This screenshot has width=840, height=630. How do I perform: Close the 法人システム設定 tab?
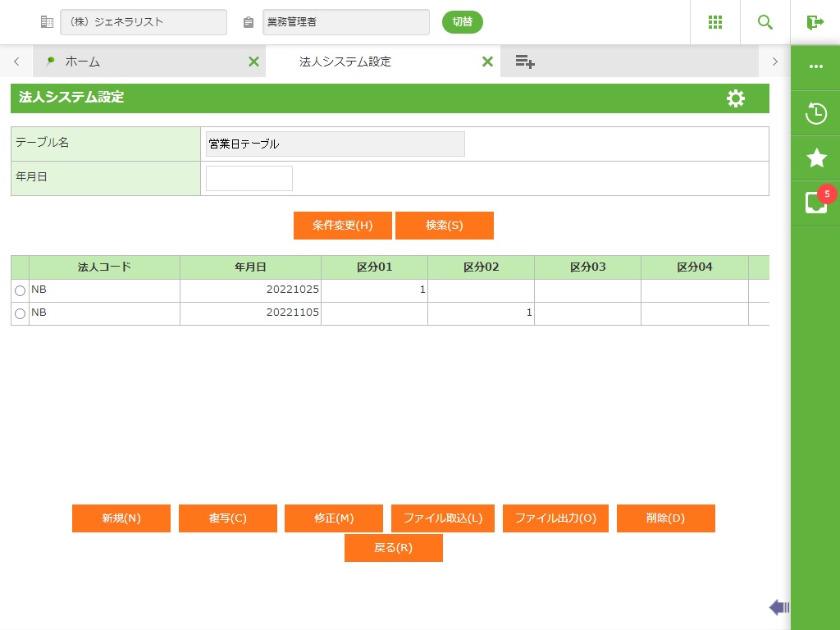coord(487,62)
